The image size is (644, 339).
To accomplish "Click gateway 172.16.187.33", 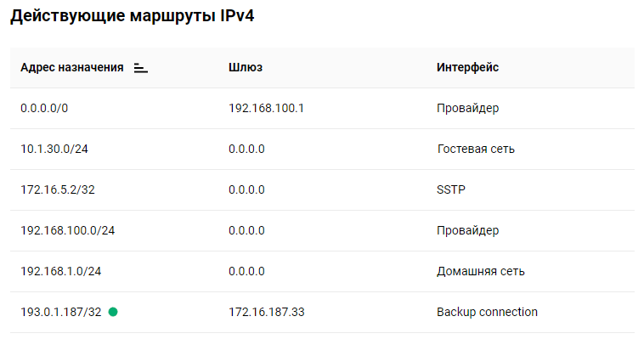I will point(267,312).
